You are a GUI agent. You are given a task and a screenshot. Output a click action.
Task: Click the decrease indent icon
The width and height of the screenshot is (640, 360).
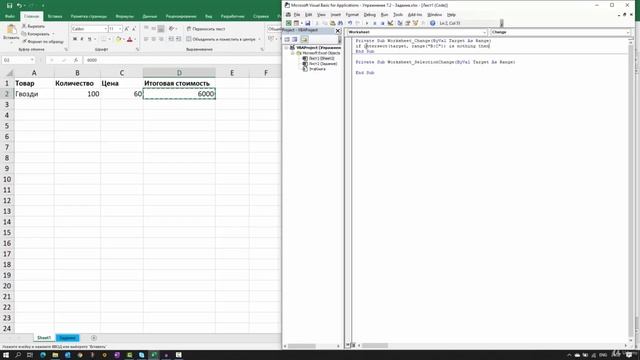coord(171,39)
